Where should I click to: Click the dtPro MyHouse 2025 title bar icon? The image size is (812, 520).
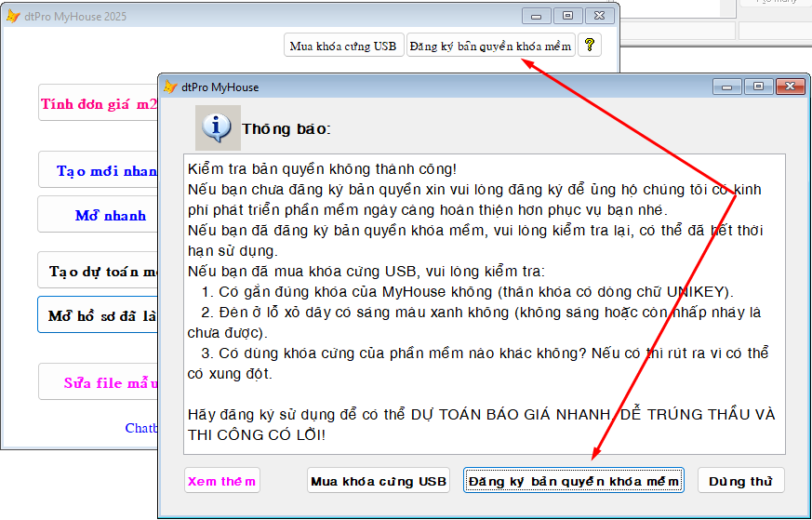point(13,16)
